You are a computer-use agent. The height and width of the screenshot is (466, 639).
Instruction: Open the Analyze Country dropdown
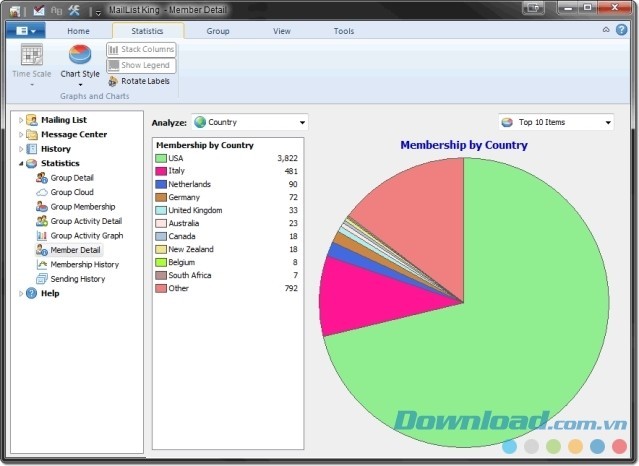click(249, 122)
